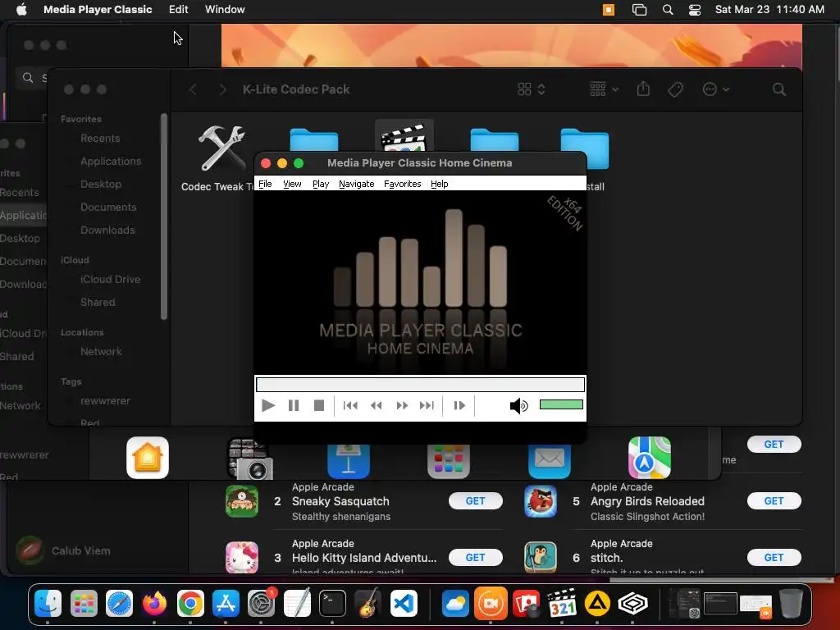Click the fast-forward (increase speed) button
840x630 pixels.
point(402,405)
